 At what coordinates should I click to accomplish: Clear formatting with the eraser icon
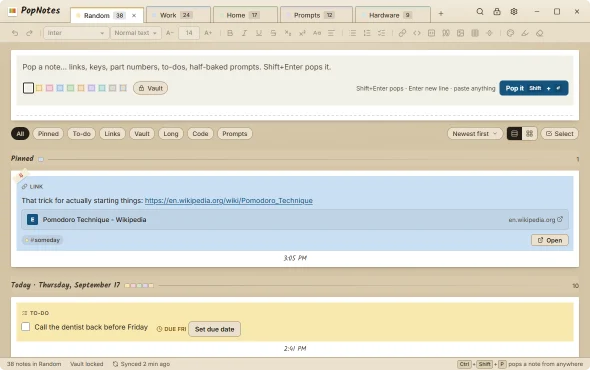point(540,33)
